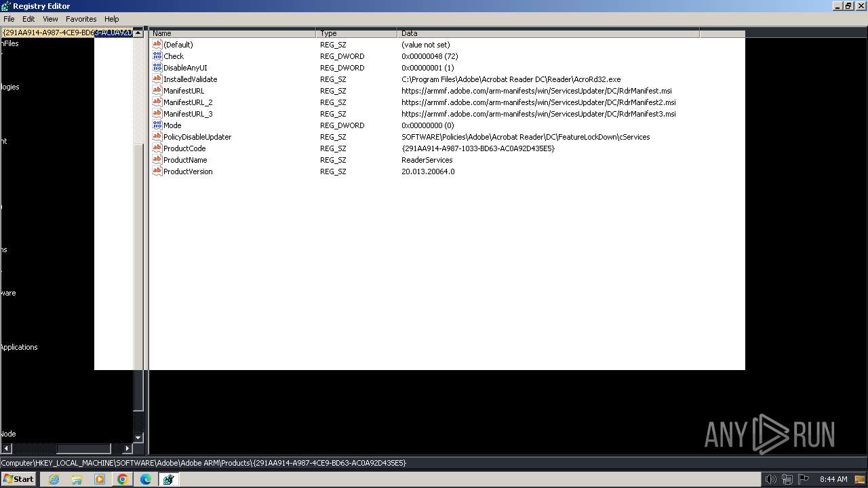Select the PolicyDisableUpdater value name
The image size is (868, 488).
[197, 137]
